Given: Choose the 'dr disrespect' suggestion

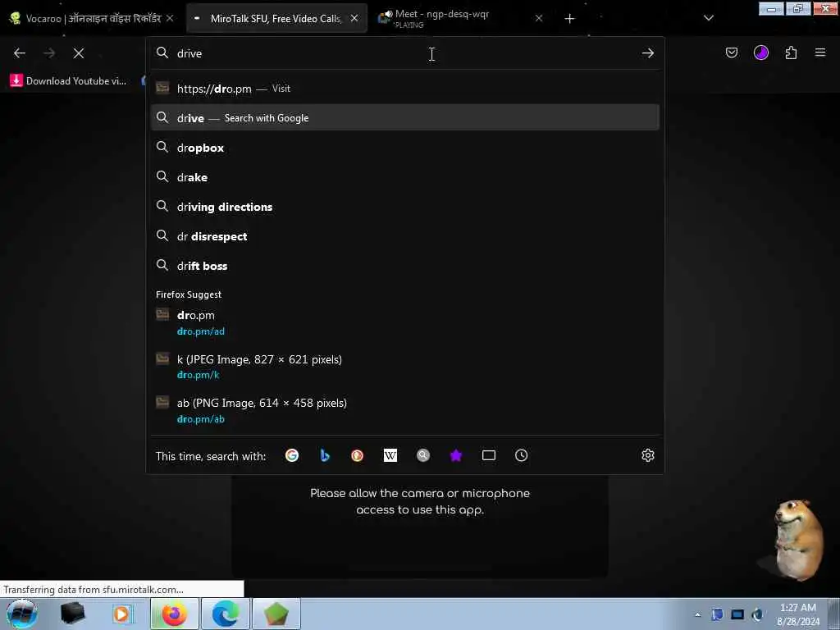Looking at the screenshot, I should click(x=405, y=235).
